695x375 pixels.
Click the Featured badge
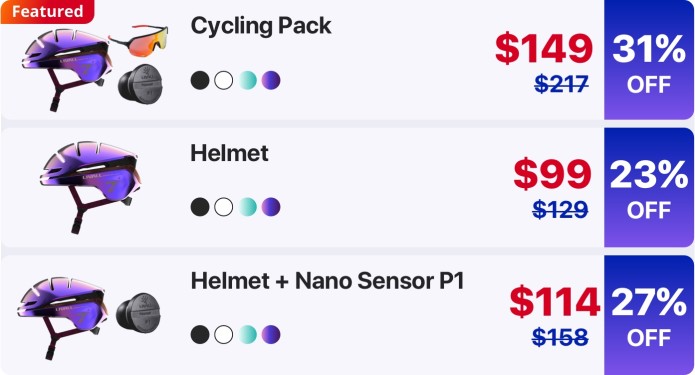click(47, 11)
